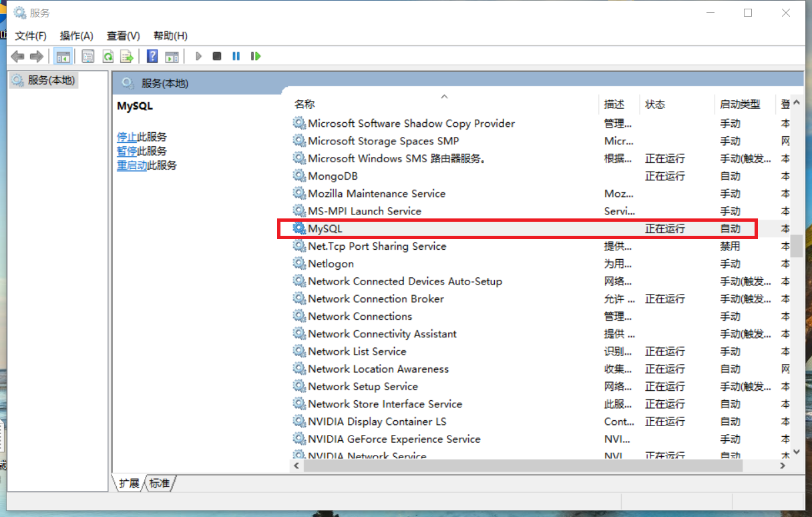
Task: Open the 查看(V) menu
Action: [x=124, y=35]
